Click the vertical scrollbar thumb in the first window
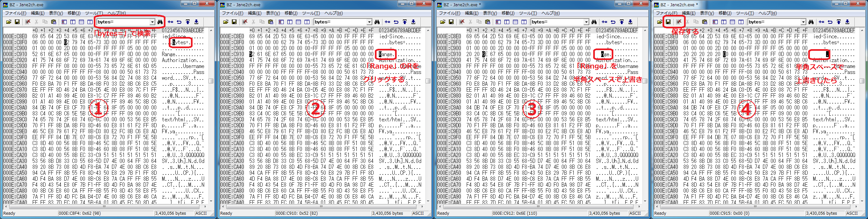 [211, 81]
